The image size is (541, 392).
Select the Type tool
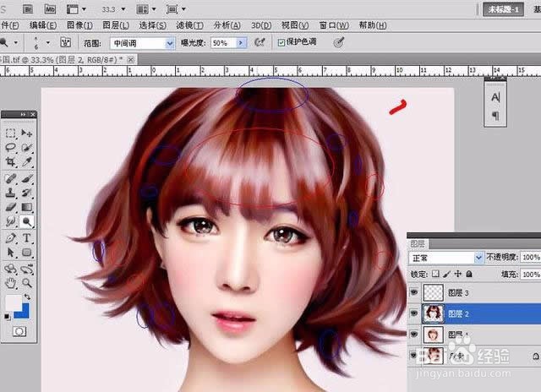(26, 238)
